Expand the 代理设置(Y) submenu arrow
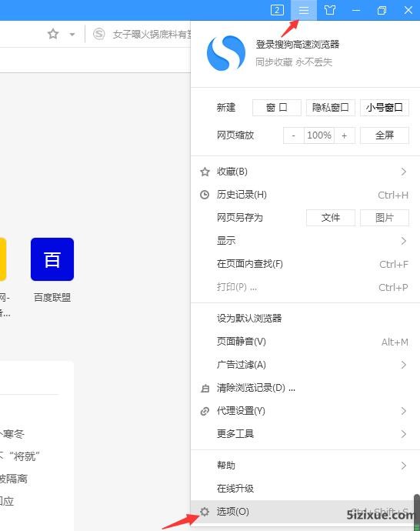The width and height of the screenshot is (420, 531). pos(403,411)
